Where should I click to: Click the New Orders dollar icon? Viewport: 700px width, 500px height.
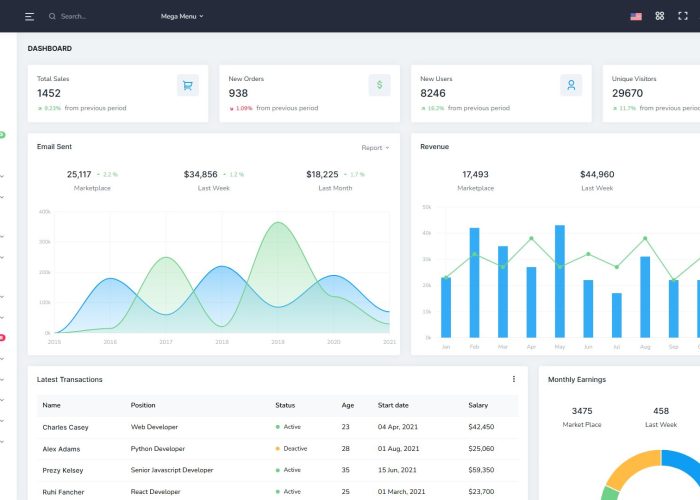click(379, 85)
